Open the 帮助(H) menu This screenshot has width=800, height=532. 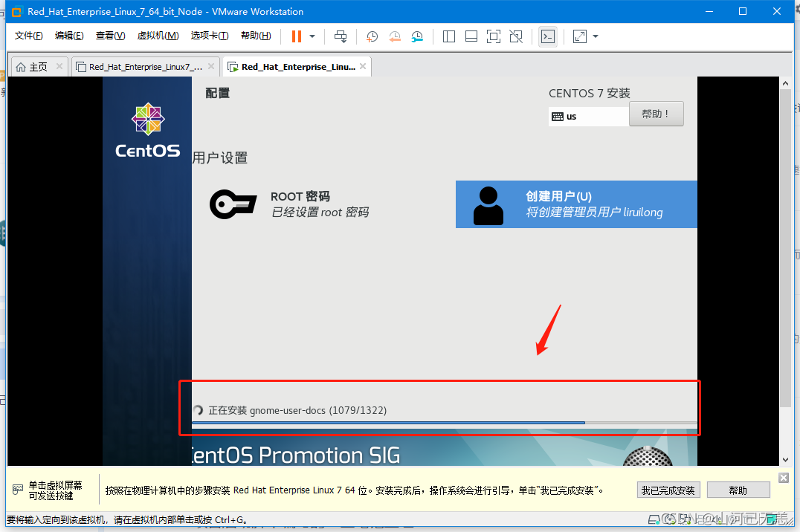(256, 36)
